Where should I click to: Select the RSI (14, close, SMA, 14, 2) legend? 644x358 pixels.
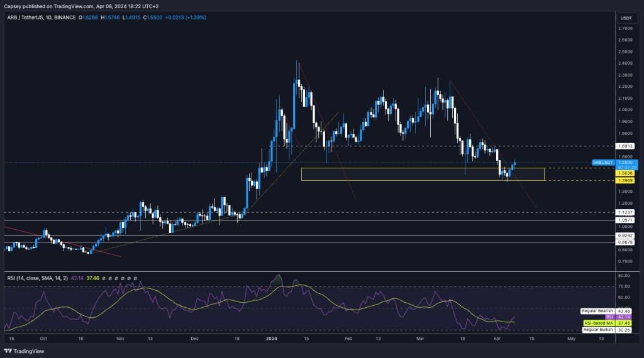tap(37, 278)
